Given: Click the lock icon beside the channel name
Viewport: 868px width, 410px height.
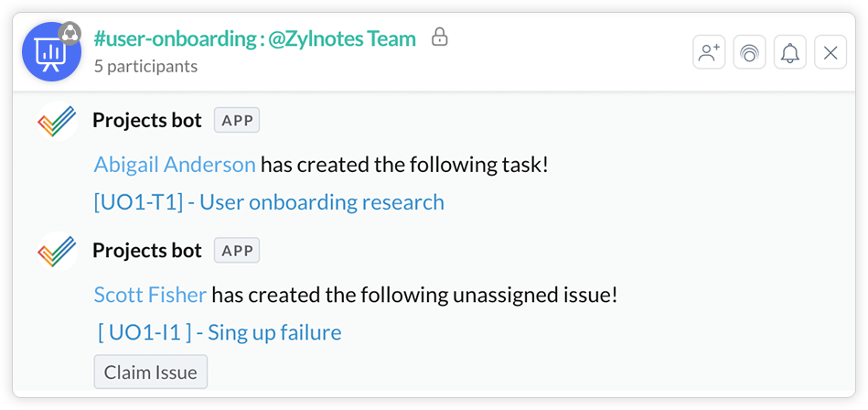Looking at the screenshot, I should coord(440,38).
